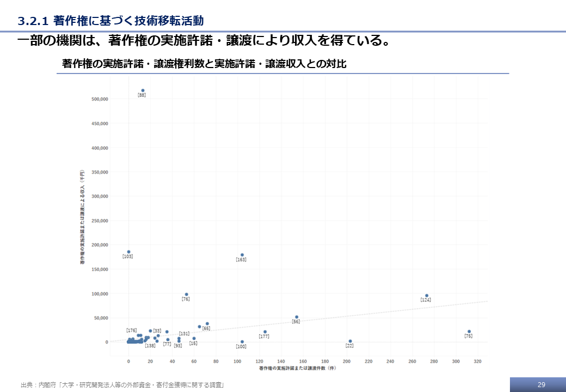Click the x-axis title 著作権の実施許諾または譲渡件数（件）

coord(297,369)
